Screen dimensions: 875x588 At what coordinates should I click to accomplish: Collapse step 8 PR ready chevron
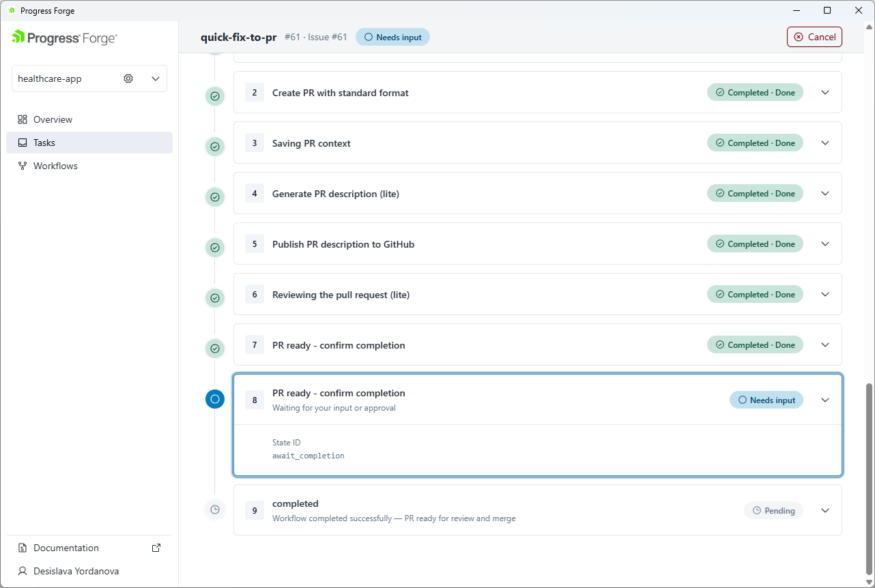point(825,400)
